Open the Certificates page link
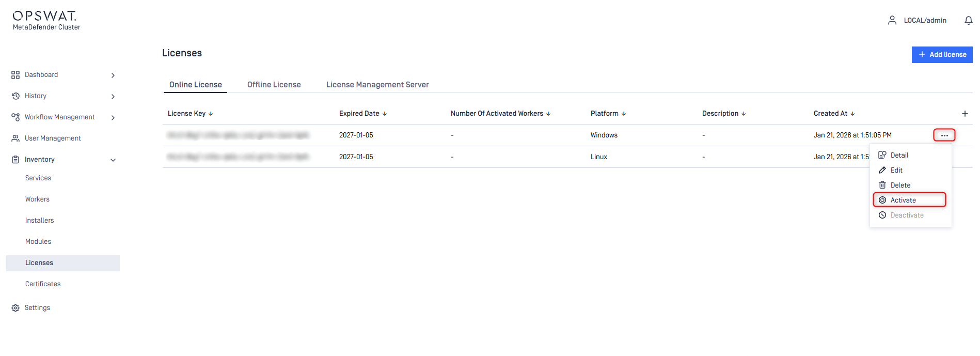This screenshot has width=980, height=356. (x=43, y=284)
